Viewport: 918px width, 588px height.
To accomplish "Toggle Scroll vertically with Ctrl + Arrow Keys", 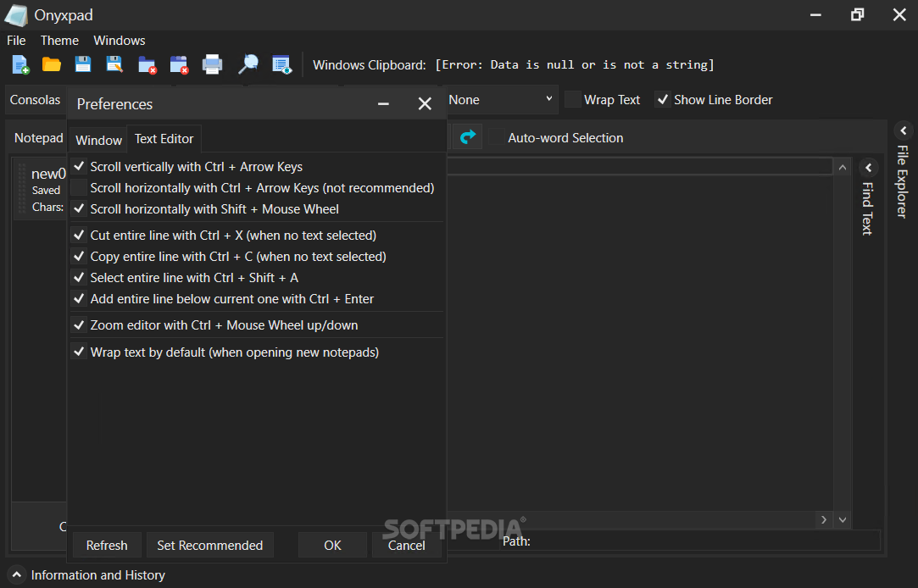I will tap(79, 166).
